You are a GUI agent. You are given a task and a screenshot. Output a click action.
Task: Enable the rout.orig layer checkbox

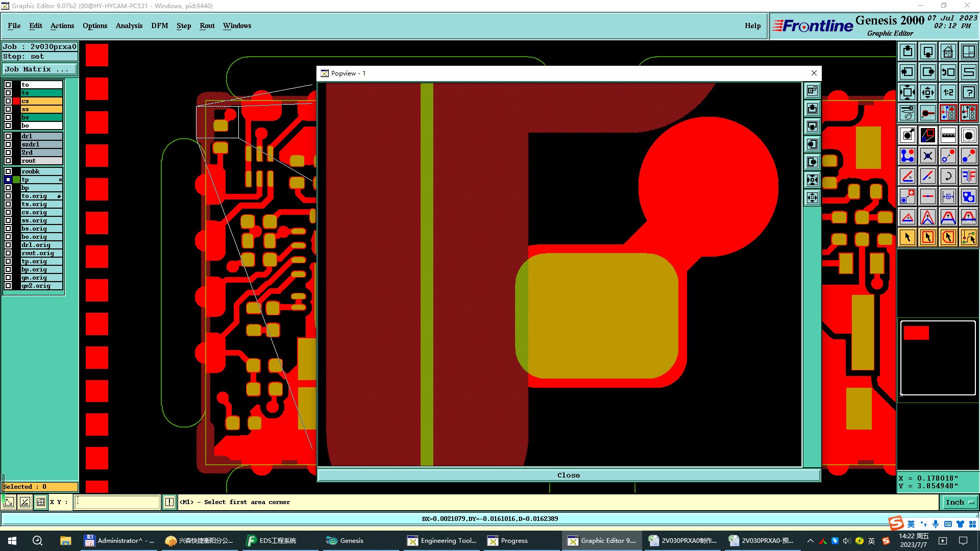point(8,253)
